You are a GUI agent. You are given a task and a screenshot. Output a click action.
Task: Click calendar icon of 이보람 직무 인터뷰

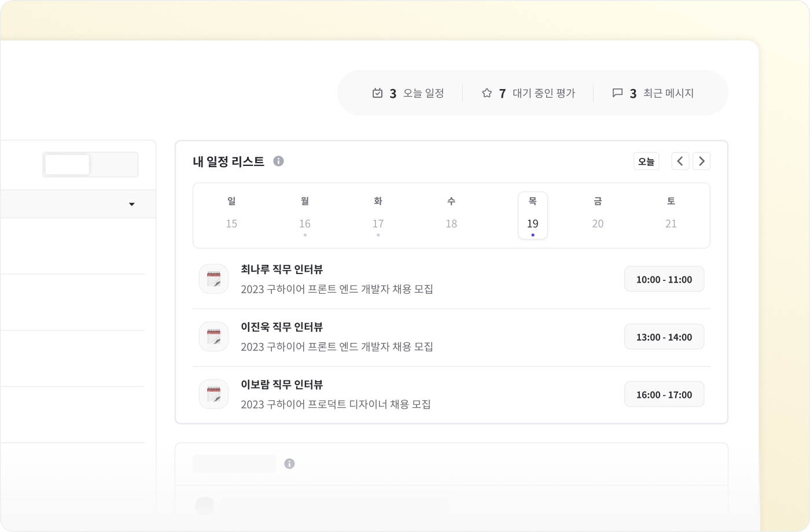[213, 394]
